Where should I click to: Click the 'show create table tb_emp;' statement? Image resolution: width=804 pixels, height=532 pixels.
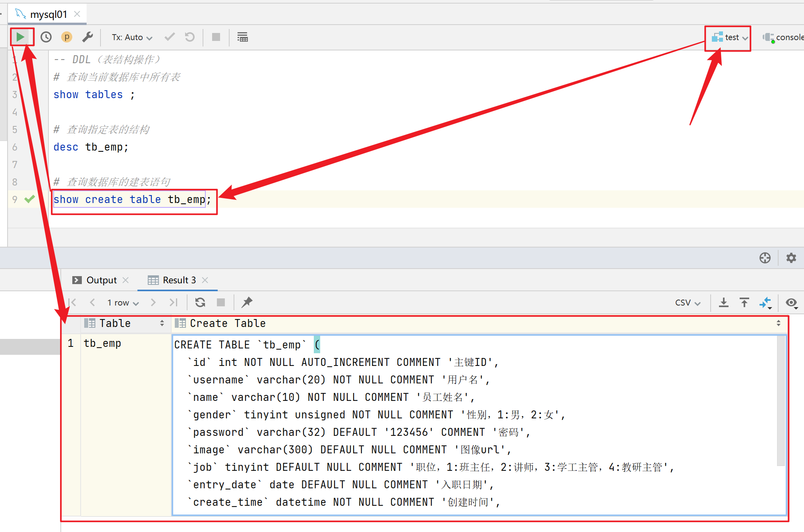tap(132, 199)
